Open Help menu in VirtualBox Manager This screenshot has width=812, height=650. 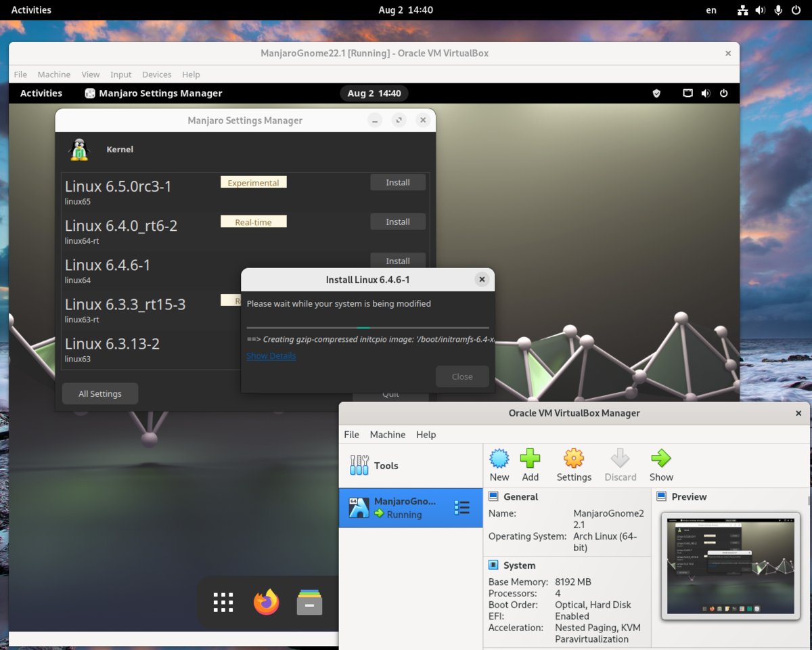point(426,435)
